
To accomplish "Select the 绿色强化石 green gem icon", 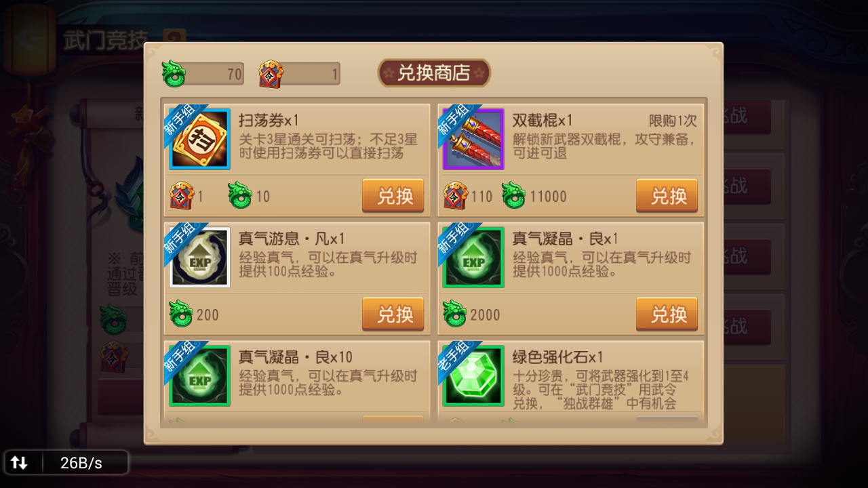I will tap(473, 376).
